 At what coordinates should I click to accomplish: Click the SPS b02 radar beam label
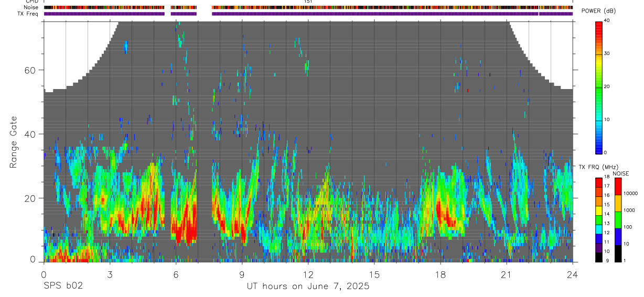pyautogui.click(x=62, y=286)
